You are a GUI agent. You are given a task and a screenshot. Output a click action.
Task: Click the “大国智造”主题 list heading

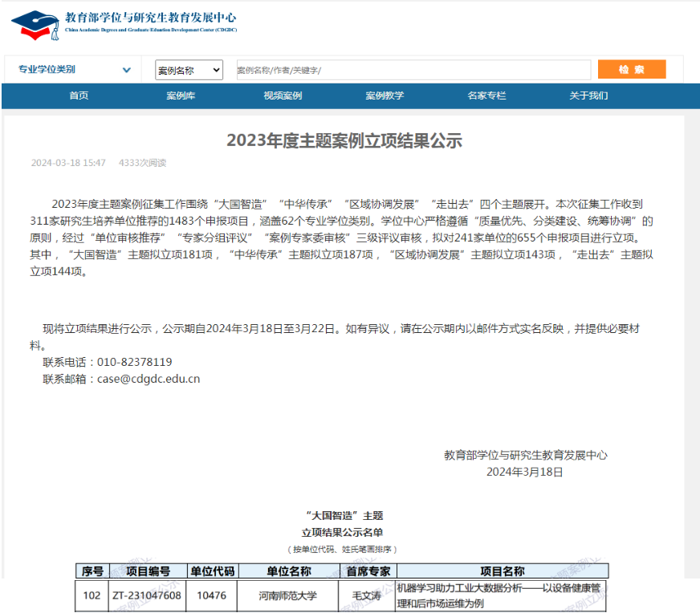point(344,516)
